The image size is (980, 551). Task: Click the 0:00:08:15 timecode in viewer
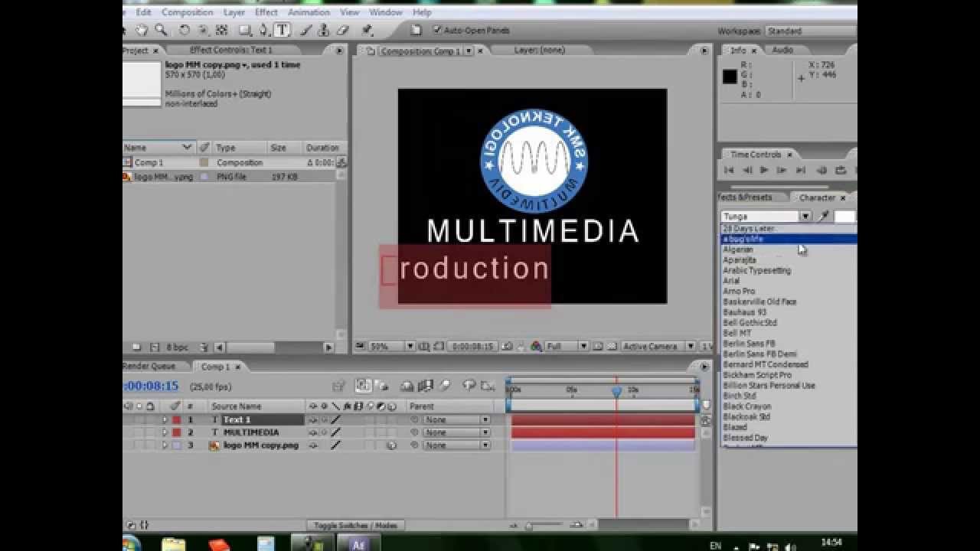click(472, 347)
